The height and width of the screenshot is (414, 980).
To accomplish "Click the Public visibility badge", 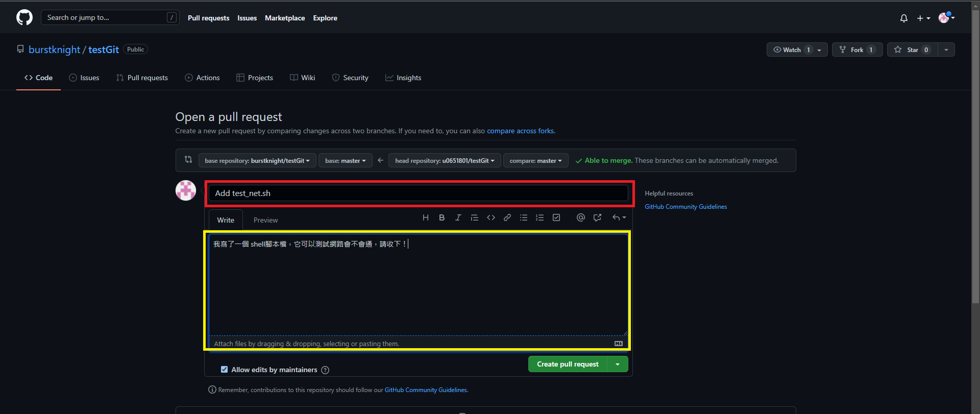I will (135, 50).
